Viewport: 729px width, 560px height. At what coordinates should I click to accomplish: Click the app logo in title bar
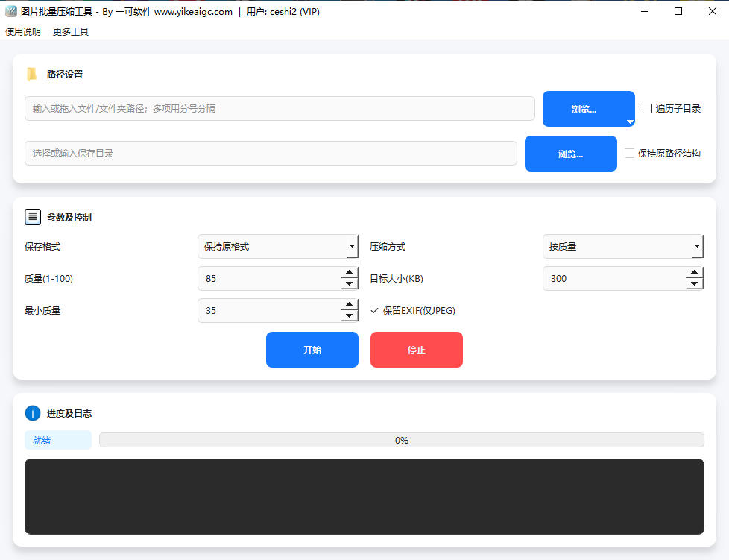click(x=10, y=11)
